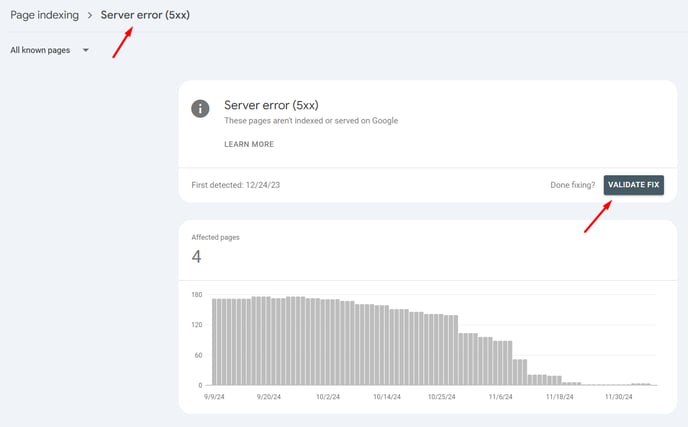Click the Server error (5xx) card heading
Image resolution: width=688 pixels, height=427 pixels.
pyautogui.click(x=271, y=105)
